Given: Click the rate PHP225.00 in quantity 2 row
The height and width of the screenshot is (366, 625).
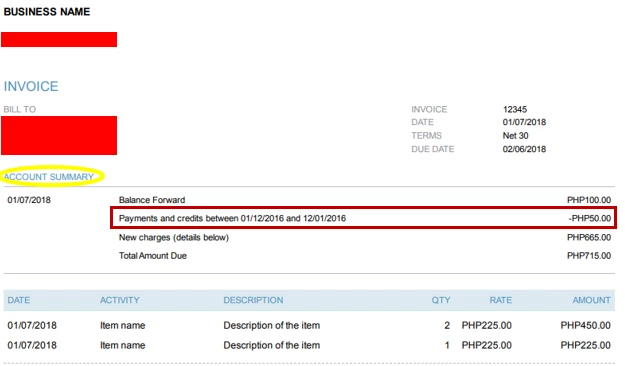Looking at the screenshot, I should tap(487, 325).
